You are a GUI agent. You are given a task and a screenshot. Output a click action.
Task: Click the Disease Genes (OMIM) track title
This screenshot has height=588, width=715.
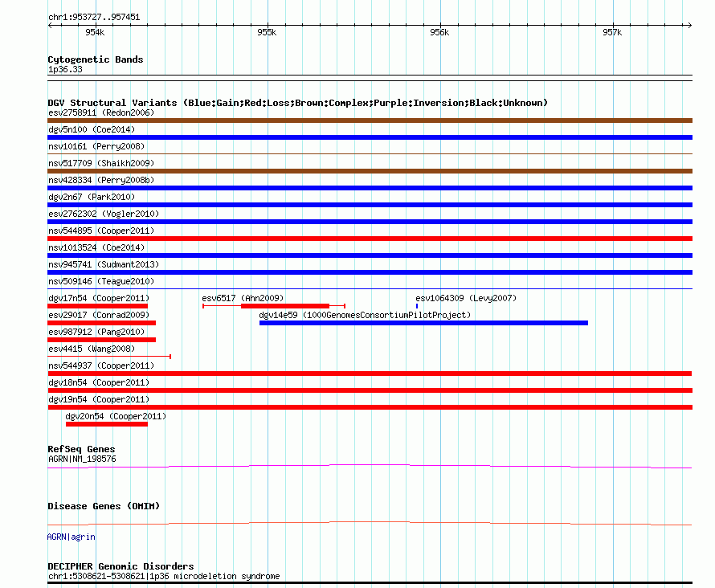(104, 506)
